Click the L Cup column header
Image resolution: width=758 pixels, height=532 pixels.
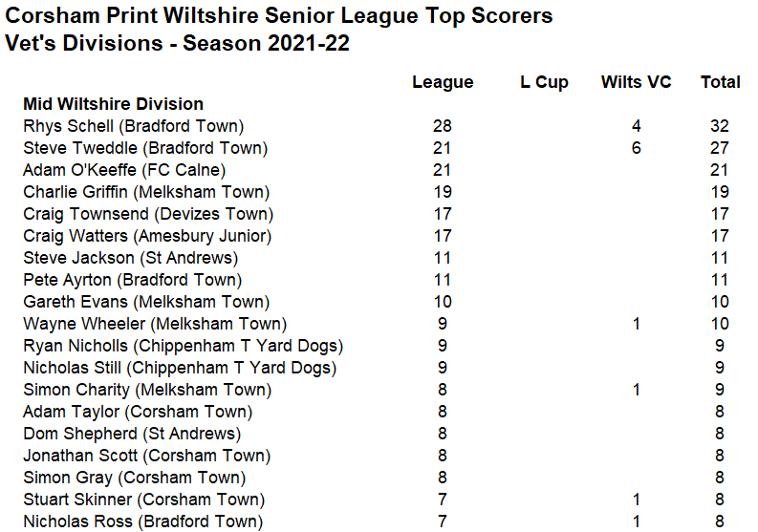544,83
